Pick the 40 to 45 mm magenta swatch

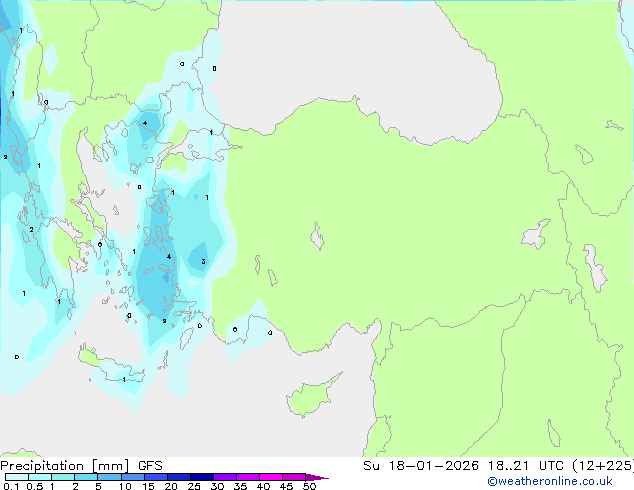[x=271, y=477]
